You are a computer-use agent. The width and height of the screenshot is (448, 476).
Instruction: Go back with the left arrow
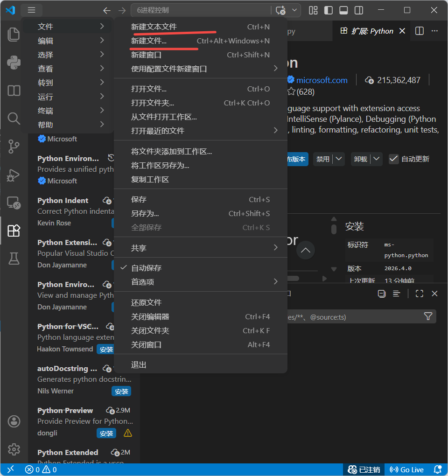(107, 11)
